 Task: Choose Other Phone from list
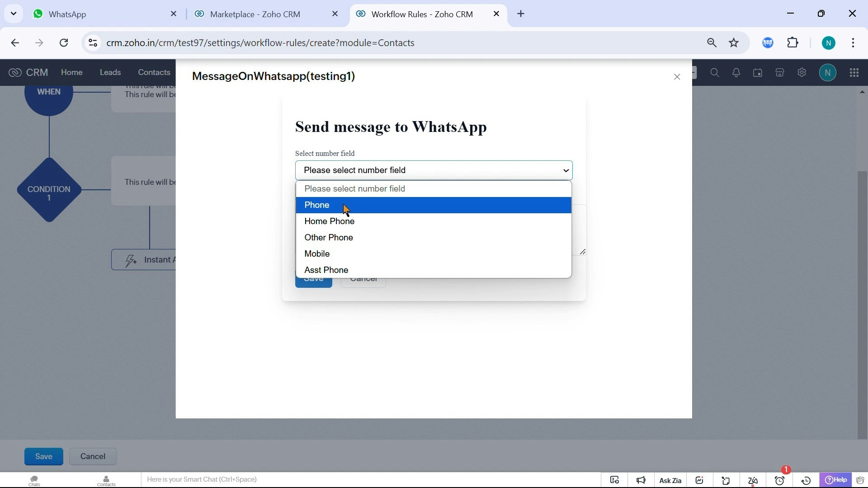(x=328, y=238)
